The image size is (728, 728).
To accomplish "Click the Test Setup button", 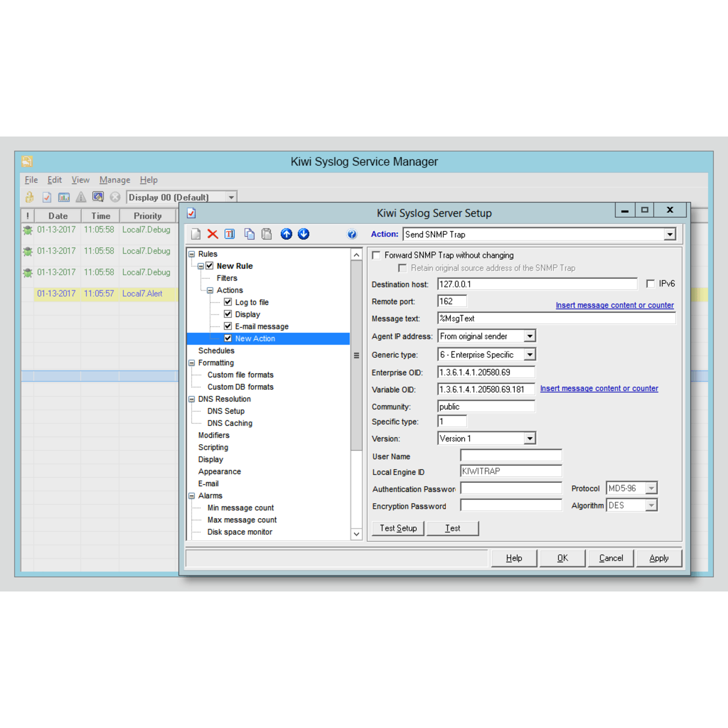I will click(x=398, y=528).
